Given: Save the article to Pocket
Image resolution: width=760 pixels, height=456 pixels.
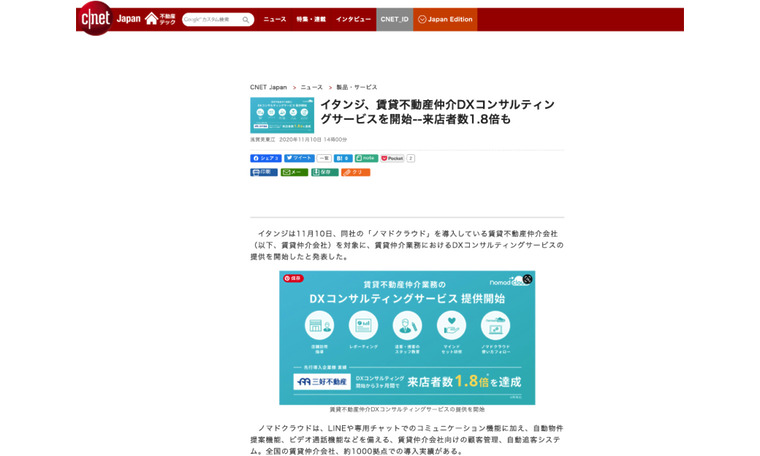Looking at the screenshot, I should point(392,158).
